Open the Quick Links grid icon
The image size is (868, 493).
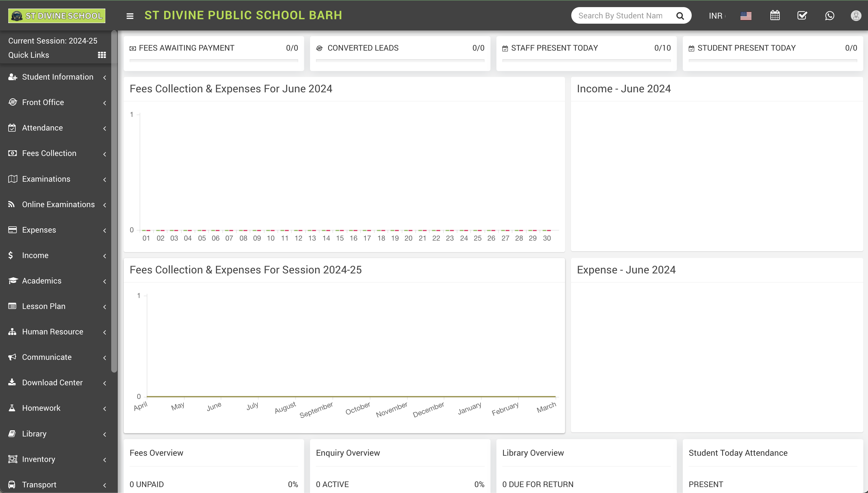pos(102,55)
